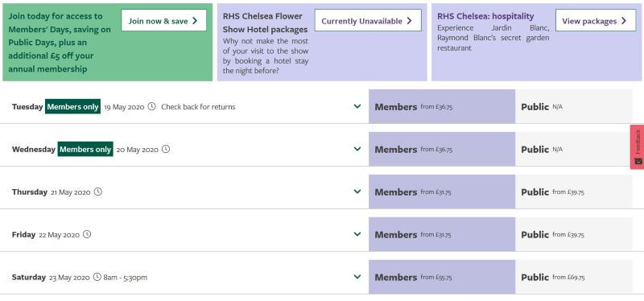Viewport: 644px width, 301px height.
Task: Select Wednesday Members from £36.75 price
Action: tap(442, 149)
